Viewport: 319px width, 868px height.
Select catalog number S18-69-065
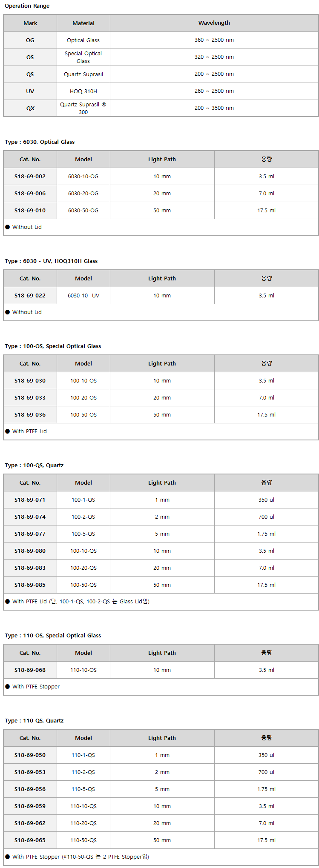(x=30, y=840)
